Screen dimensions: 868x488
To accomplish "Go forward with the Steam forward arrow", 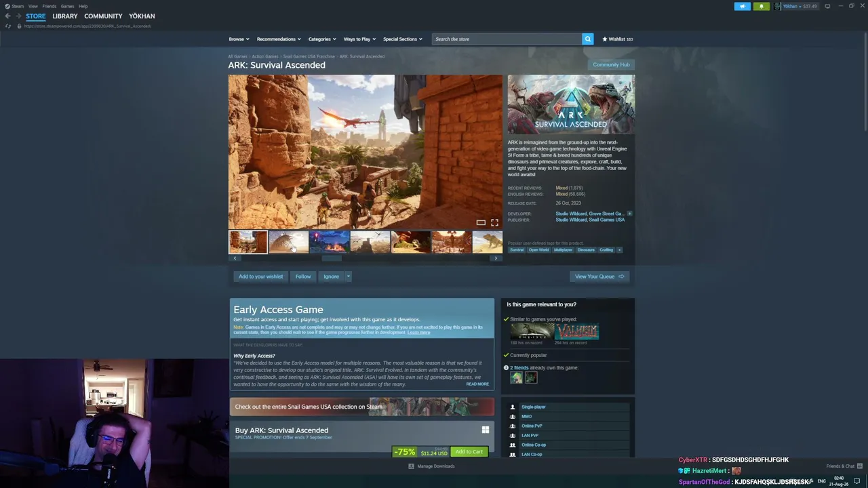I will point(18,16).
